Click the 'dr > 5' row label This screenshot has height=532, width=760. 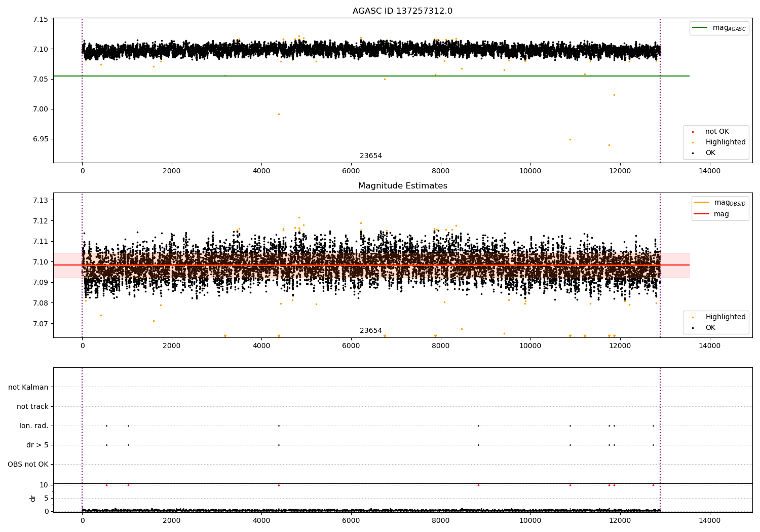coord(37,445)
